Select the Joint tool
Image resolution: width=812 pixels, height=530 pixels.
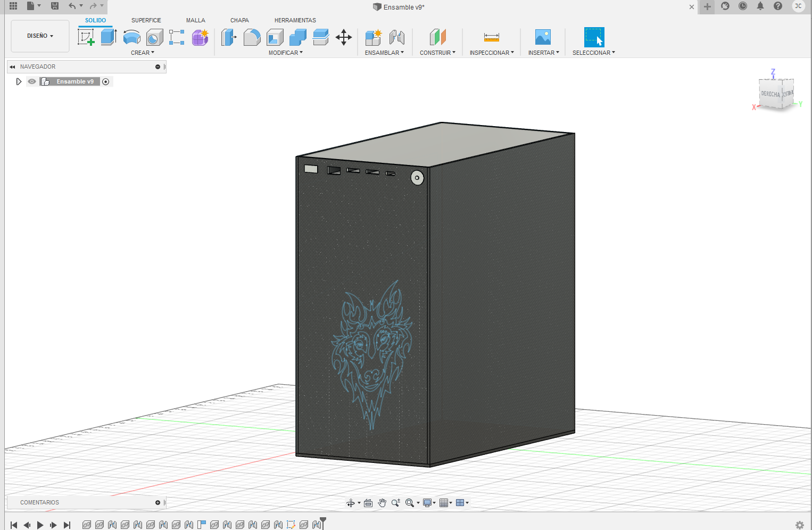pyautogui.click(x=396, y=37)
